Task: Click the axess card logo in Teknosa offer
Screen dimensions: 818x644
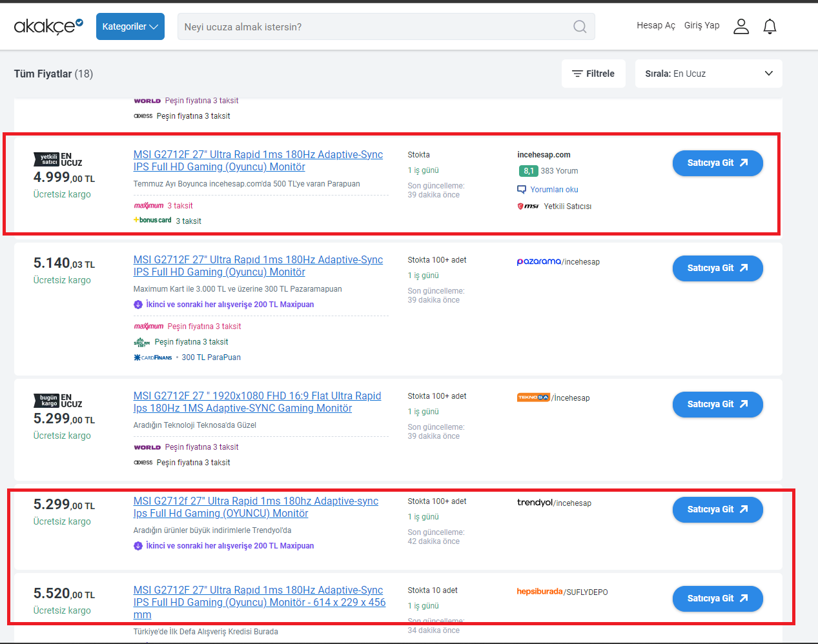Action: pos(143,463)
